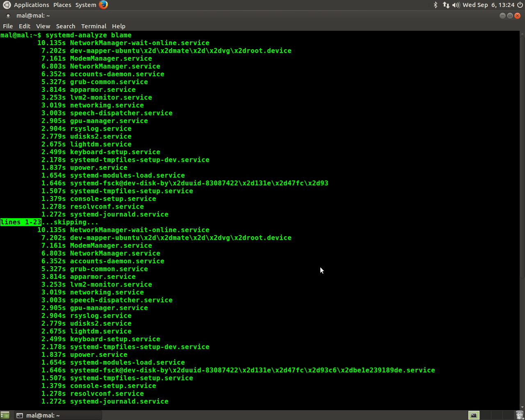Click the mal@mal: ~ taskbar window button
The image size is (525, 420).
[57, 415]
